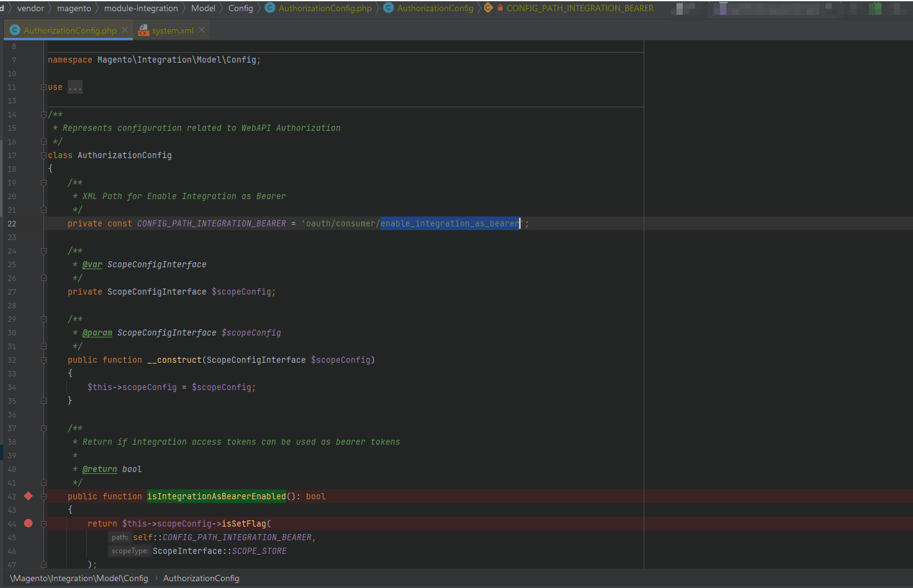Click the 'path:' inlay hint on line 45
913x588 pixels.
[120, 537]
